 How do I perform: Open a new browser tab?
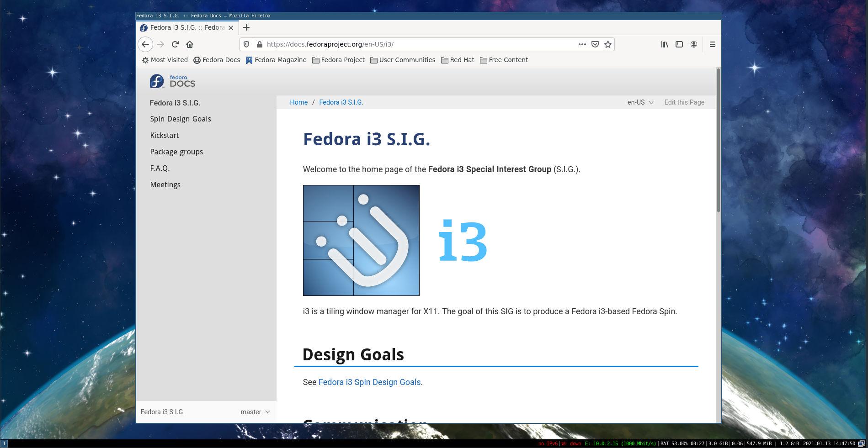pos(246,27)
